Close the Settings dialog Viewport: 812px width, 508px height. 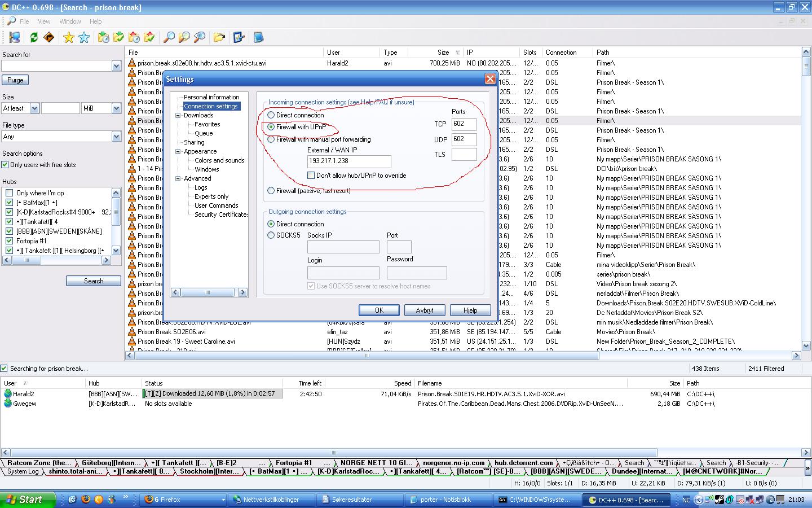(490, 79)
